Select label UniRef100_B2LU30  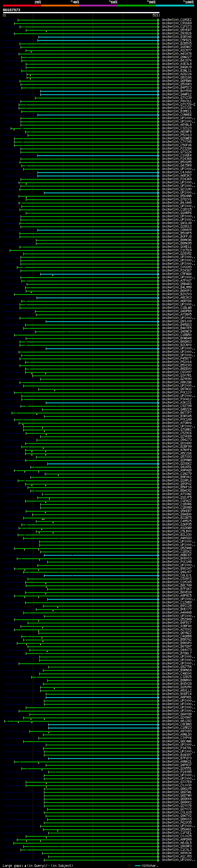tap(177, 535)
